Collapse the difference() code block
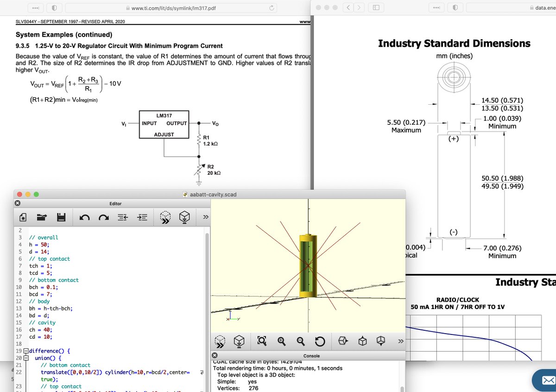This screenshot has width=556, height=392. click(25, 351)
